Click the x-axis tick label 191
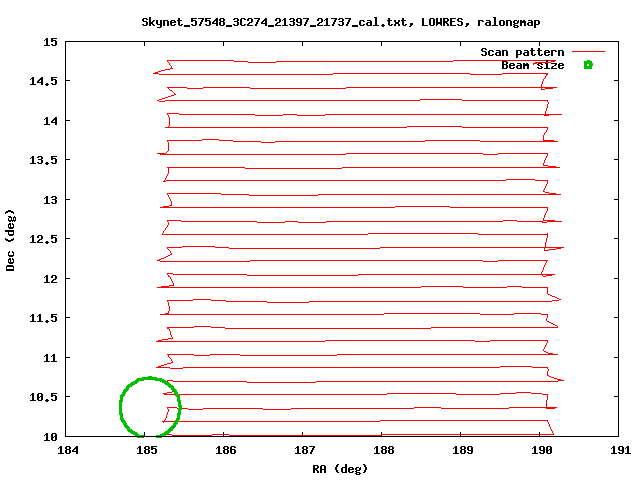 (620, 450)
